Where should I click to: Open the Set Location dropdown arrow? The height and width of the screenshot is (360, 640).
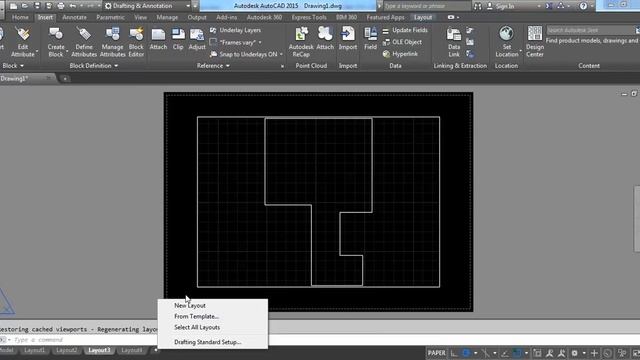point(521,51)
